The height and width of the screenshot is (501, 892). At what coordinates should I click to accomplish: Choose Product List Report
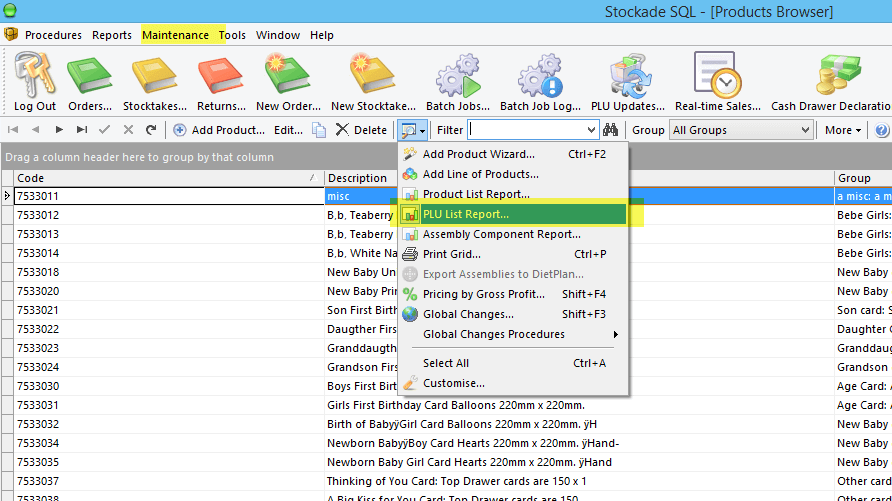pos(514,194)
